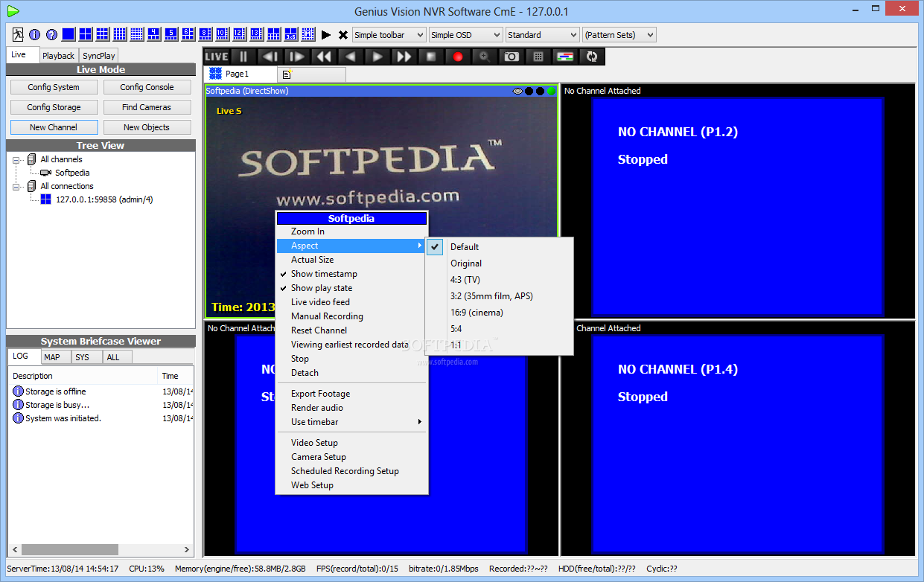The height and width of the screenshot is (582, 924).
Task: Switch to the SyncPlay tab
Action: pos(99,56)
